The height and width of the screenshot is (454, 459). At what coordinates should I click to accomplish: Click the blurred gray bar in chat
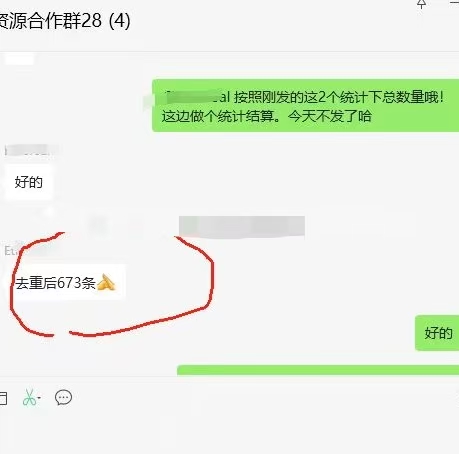tap(242, 227)
